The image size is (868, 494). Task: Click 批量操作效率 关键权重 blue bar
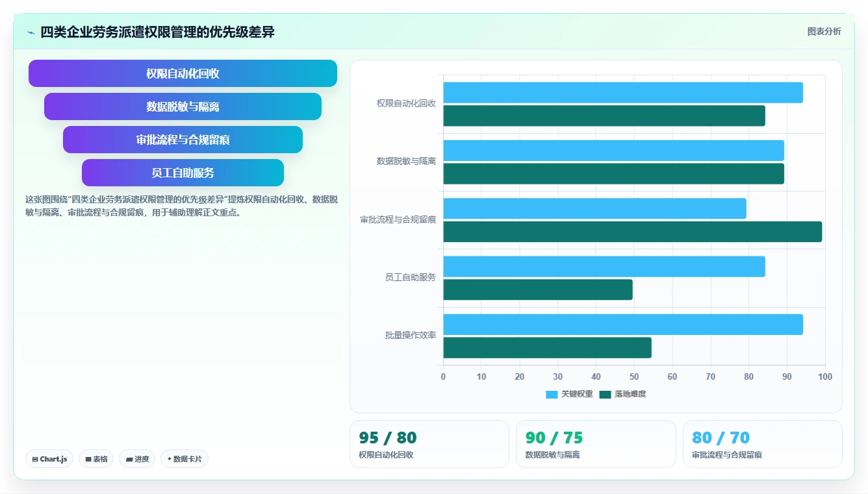(x=623, y=325)
